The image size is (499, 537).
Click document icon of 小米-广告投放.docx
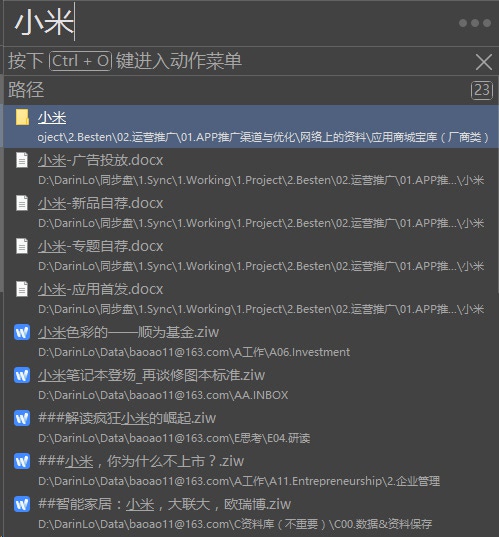click(x=22, y=160)
